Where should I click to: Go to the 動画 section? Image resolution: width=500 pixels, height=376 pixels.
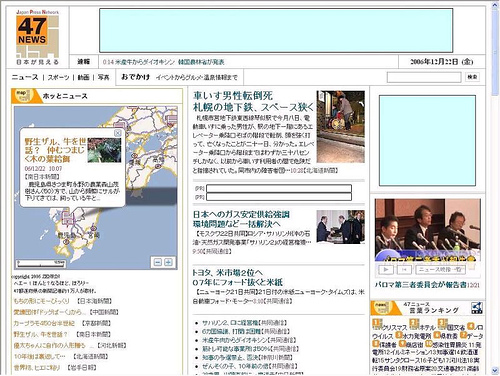pyautogui.click(x=83, y=77)
